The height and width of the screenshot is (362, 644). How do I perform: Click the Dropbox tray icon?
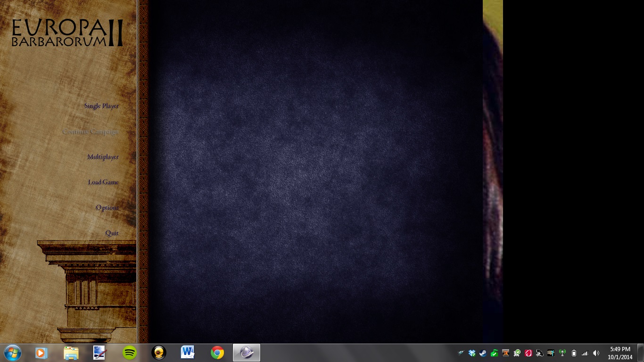coord(472,353)
